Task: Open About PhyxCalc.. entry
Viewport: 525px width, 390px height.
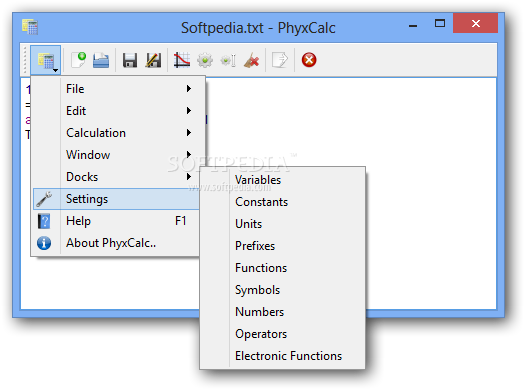Action: [117, 243]
